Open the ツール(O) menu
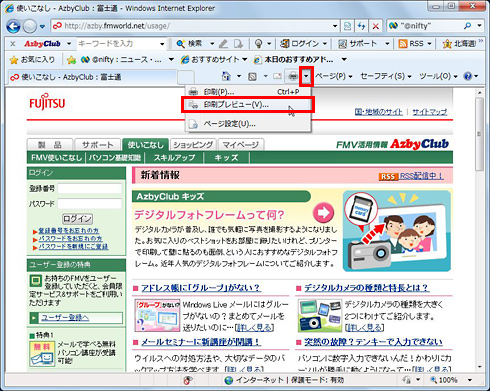The image size is (490, 391). click(x=438, y=76)
